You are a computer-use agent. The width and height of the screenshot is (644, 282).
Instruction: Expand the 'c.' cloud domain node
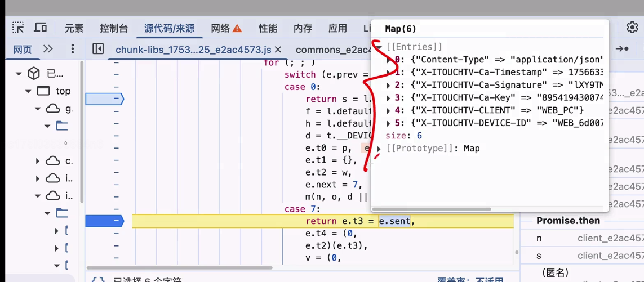click(38, 162)
